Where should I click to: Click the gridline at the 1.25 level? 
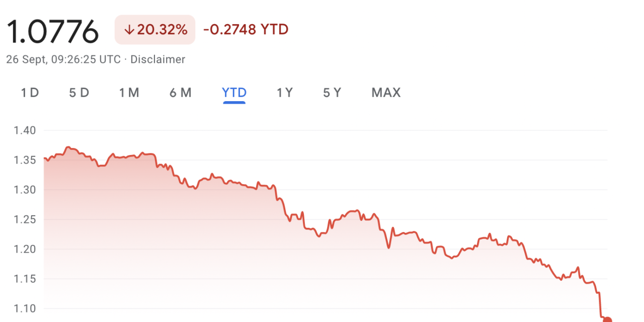click(x=453, y=219)
